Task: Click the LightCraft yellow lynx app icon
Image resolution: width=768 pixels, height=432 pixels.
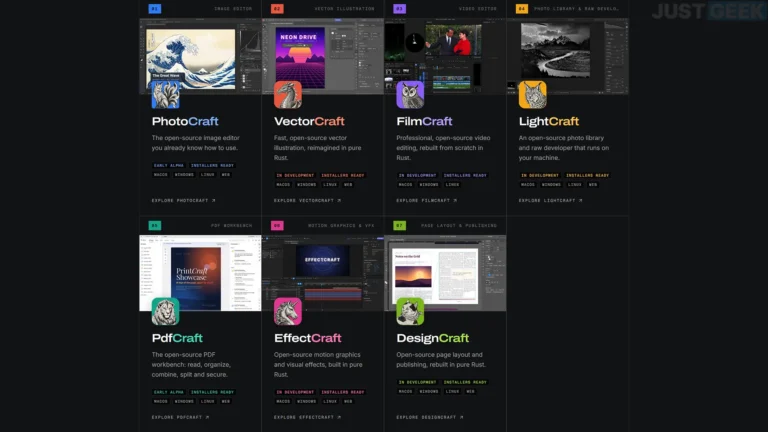Action: (533, 95)
